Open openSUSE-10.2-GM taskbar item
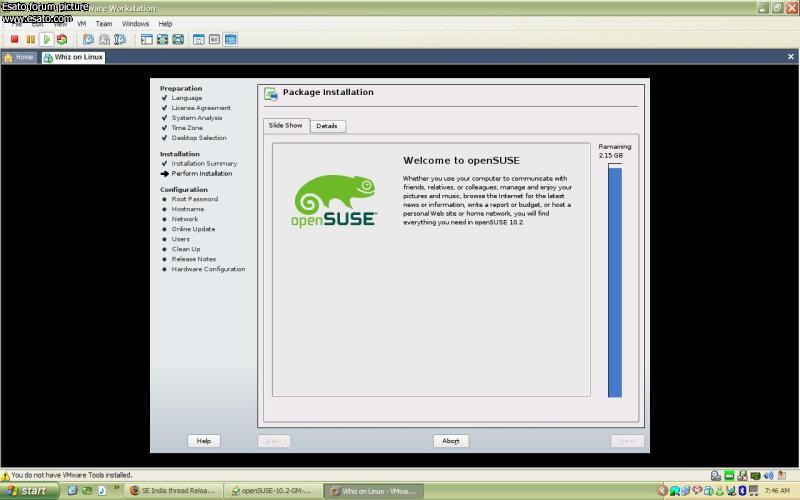Screen dimensions: 800x500 click(x=272, y=491)
